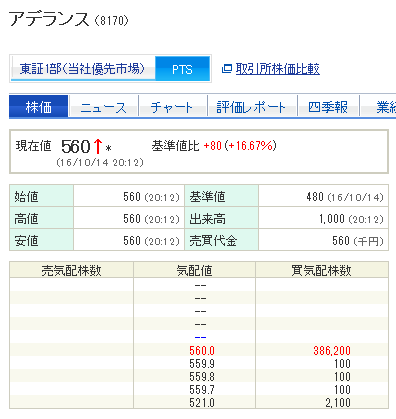The width and height of the screenshot is (396, 419).
Task: Click the 気配値 column header
Action: coord(194,270)
